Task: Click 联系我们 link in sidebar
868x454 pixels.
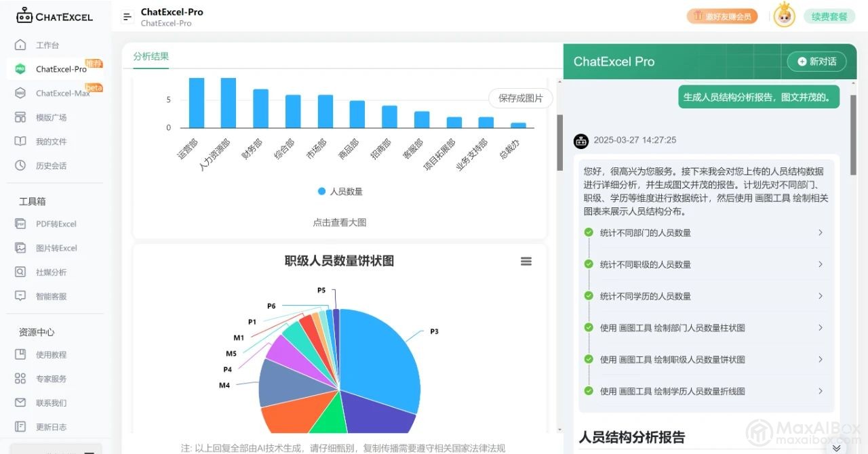Action: coord(52,403)
